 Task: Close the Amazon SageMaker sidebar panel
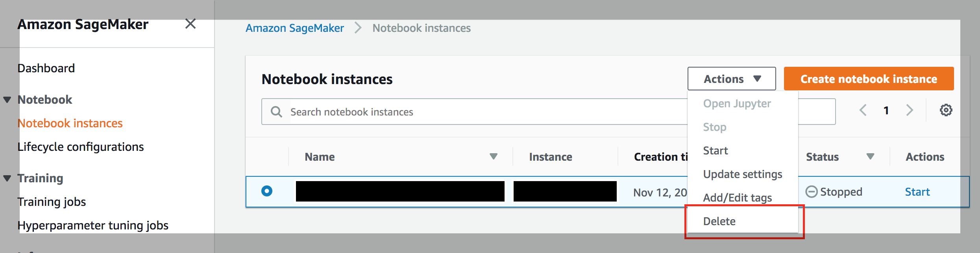click(x=190, y=24)
